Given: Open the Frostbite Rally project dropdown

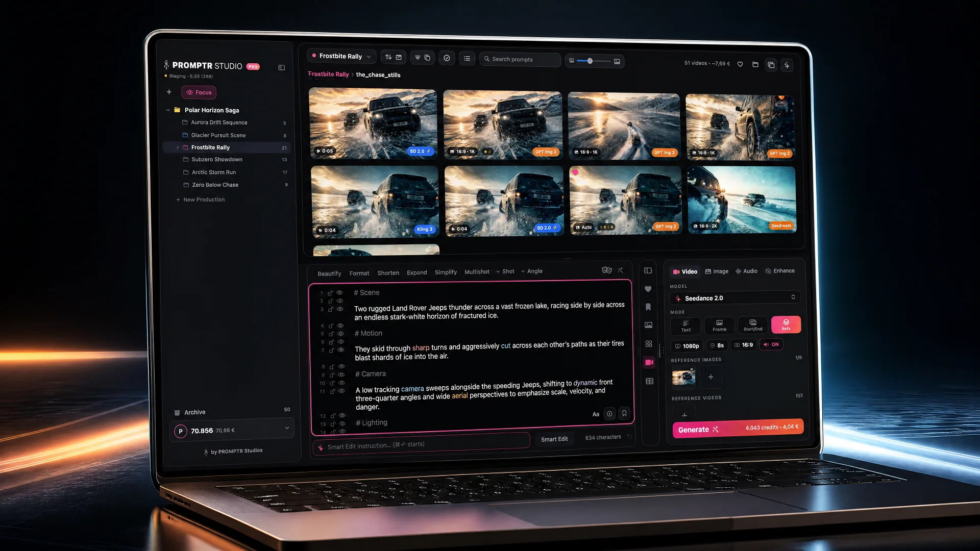Looking at the screenshot, I should coord(341,56).
